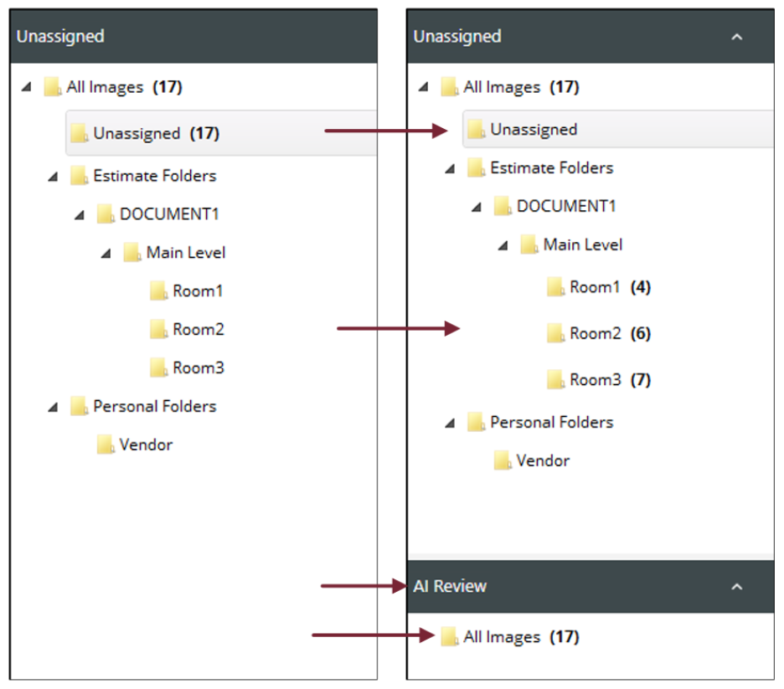Collapse the All Images tree in left panel
Viewport: 784px width, 689px height.
click(27, 87)
